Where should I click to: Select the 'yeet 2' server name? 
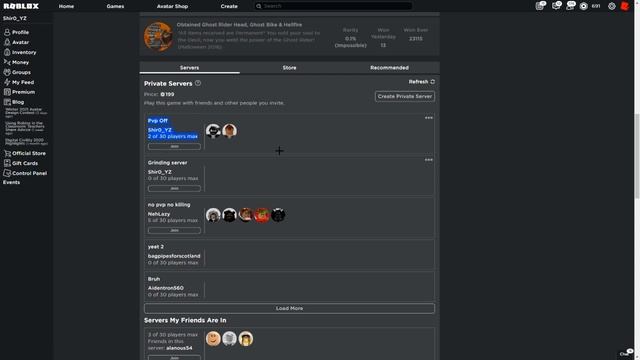[156, 247]
